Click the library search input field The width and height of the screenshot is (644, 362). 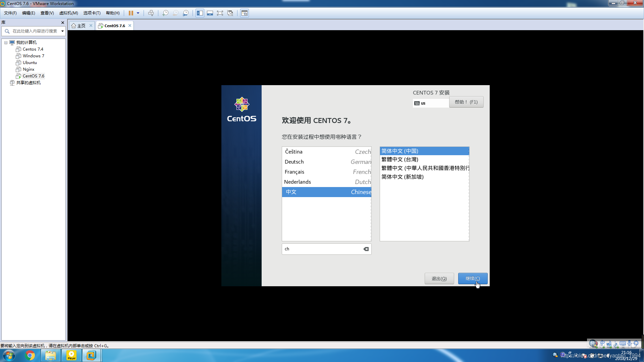tap(35, 31)
